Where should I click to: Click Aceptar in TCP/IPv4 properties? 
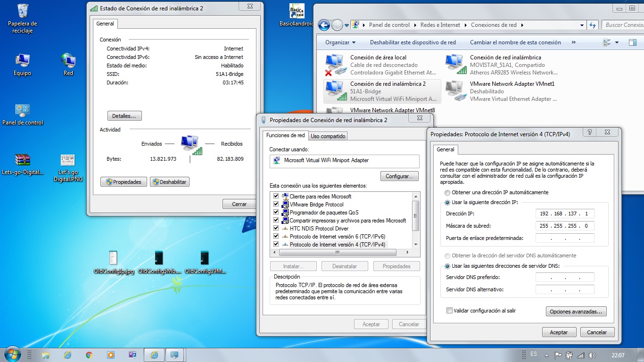tap(559, 332)
